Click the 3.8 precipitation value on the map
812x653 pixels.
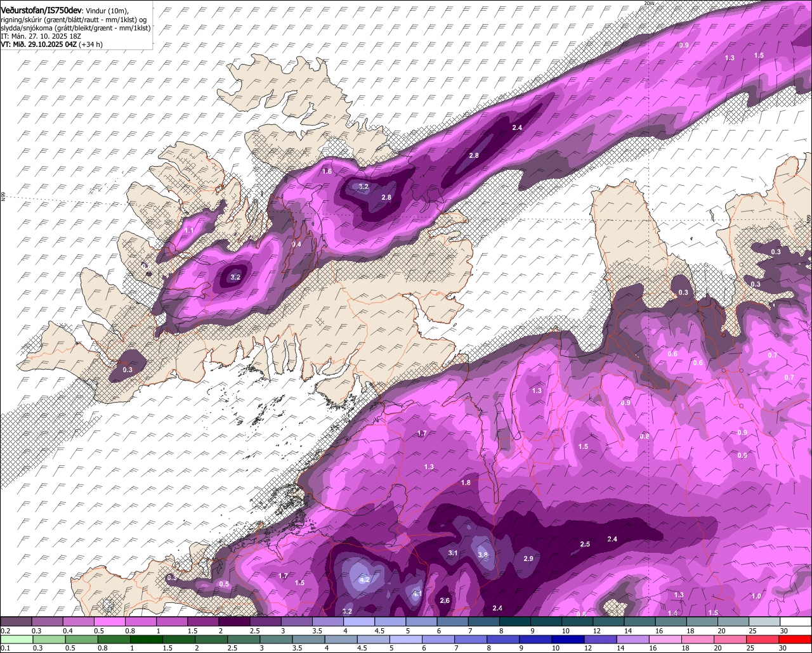482,555
